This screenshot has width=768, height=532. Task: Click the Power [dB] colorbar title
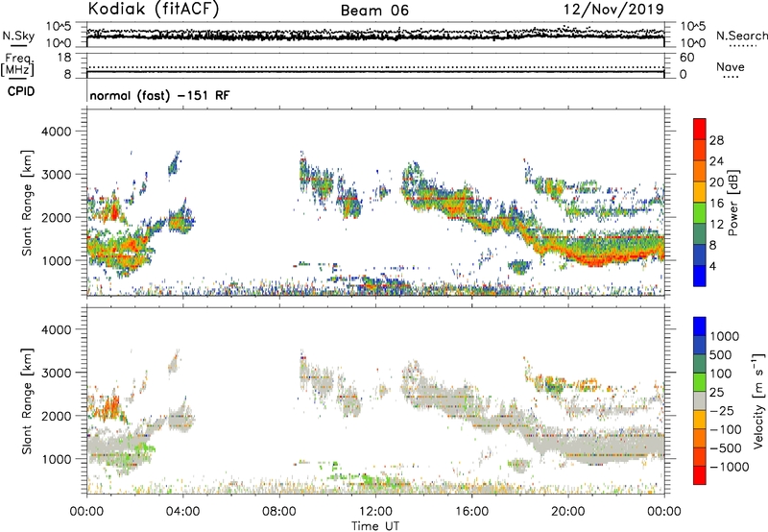coord(732,203)
